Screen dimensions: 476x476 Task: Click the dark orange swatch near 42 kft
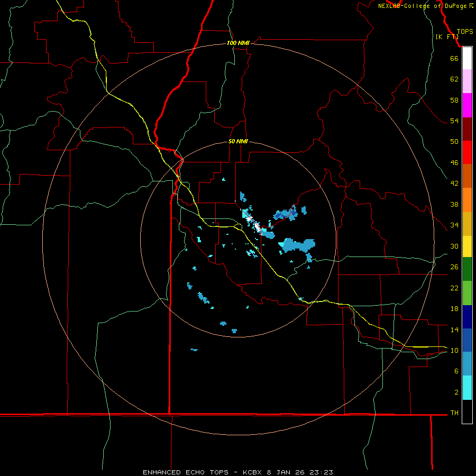pos(467,176)
